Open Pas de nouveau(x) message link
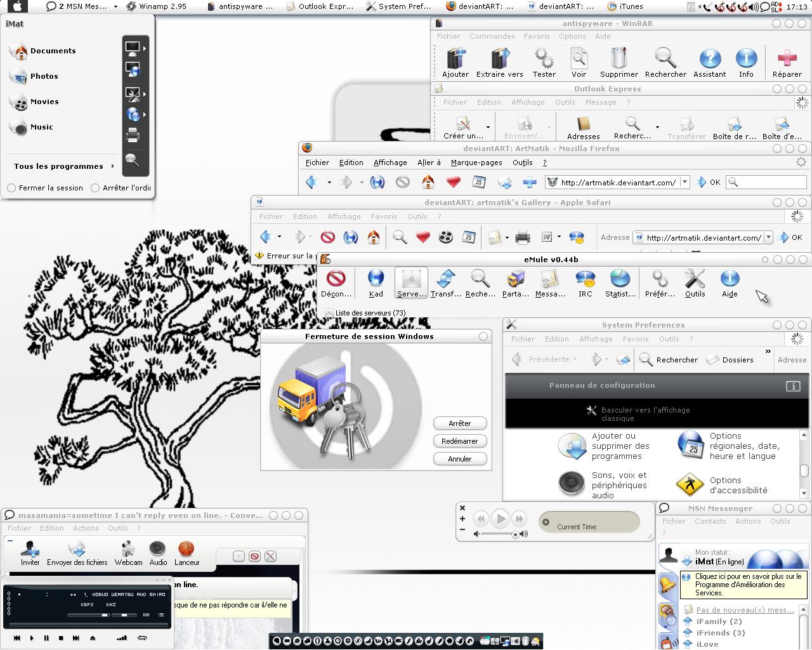The height and width of the screenshot is (650, 812). tap(745, 610)
